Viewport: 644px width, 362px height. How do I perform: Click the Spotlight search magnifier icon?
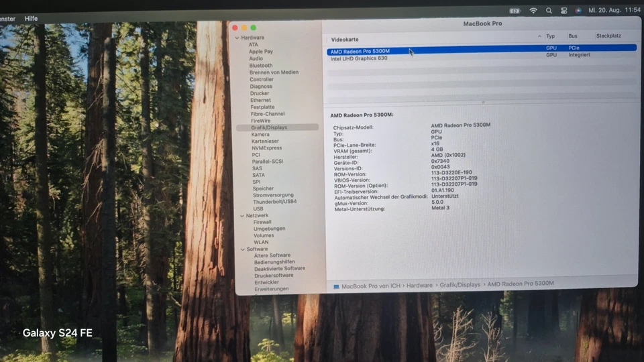(x=549, y=11)
